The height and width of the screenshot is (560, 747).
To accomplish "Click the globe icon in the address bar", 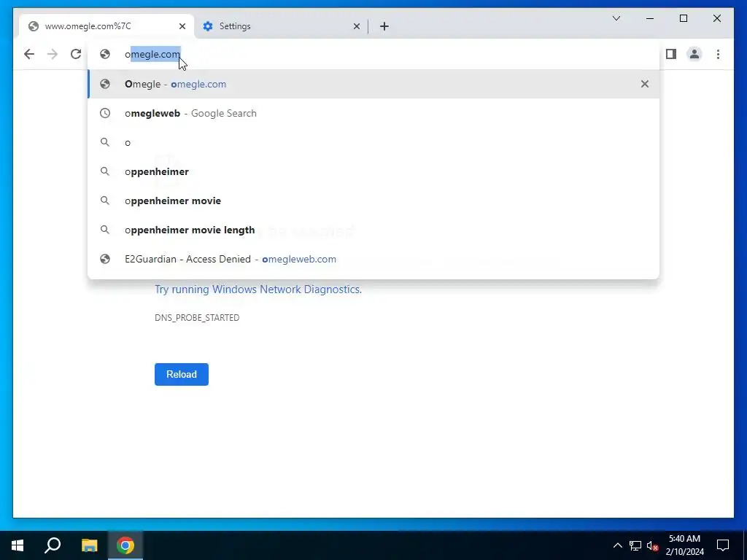I will coord(105,54).
